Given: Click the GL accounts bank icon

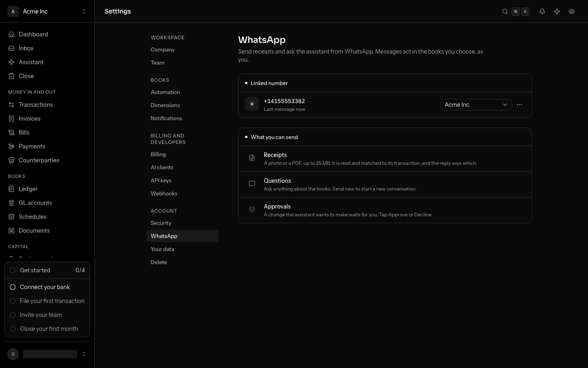Looking at the screenshot, I should (11, 203).
